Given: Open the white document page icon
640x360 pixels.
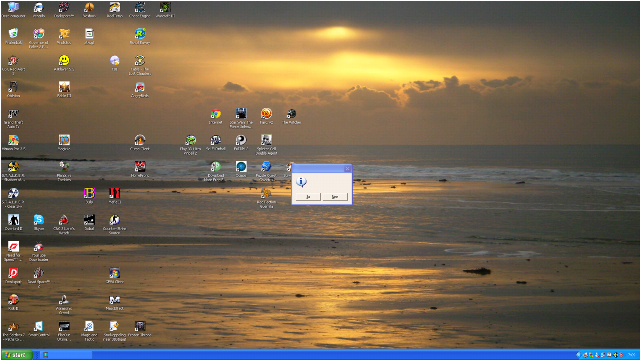Looking at the screenshot, I should tap(89, 33).
